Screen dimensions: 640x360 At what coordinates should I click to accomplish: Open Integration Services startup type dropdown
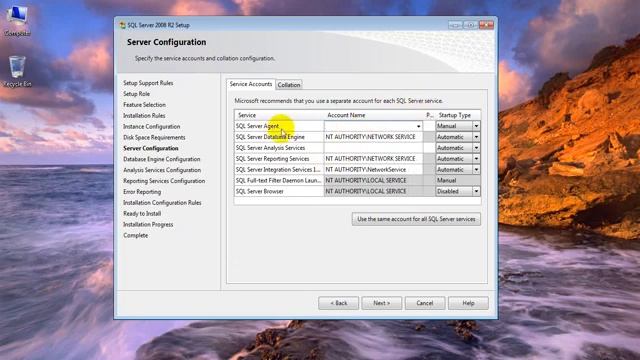[476, 169]
